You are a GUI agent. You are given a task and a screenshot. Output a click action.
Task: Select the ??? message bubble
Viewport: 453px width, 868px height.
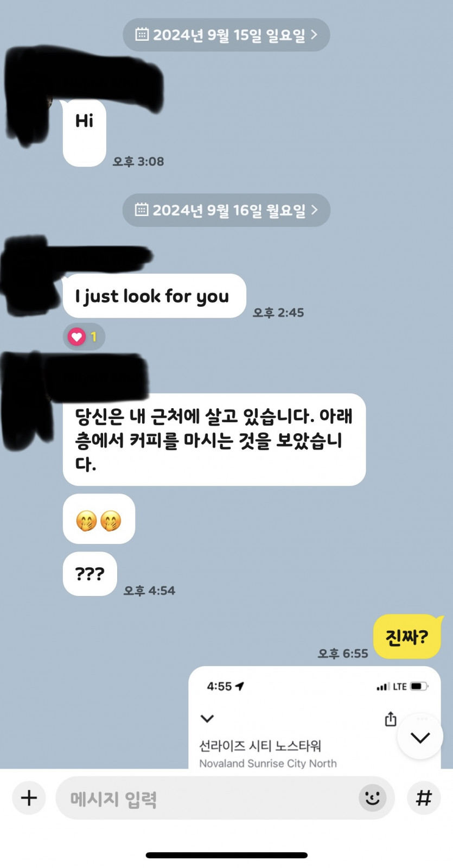(90, 574)
